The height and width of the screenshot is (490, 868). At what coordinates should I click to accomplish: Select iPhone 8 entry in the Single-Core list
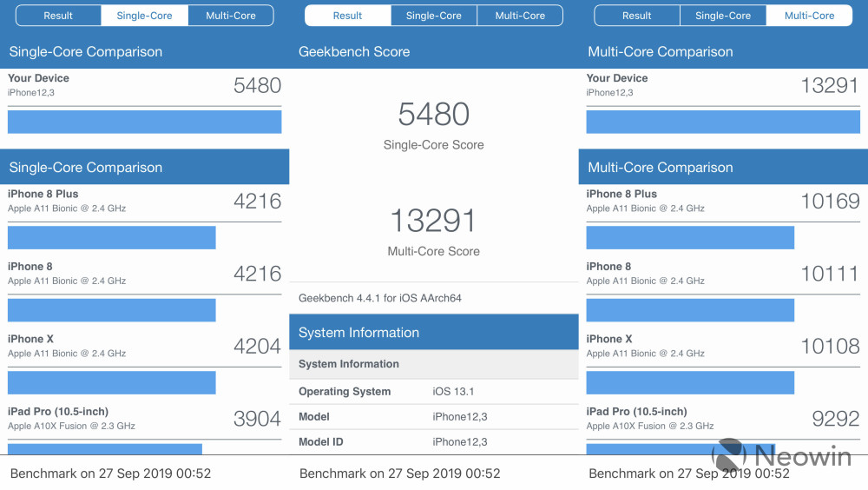[144, 274]
